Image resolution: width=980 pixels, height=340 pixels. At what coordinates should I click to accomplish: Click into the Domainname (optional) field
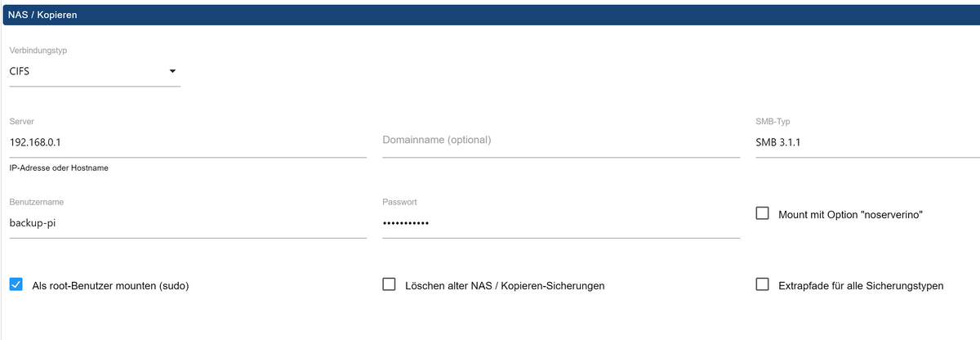click(560, 141)
